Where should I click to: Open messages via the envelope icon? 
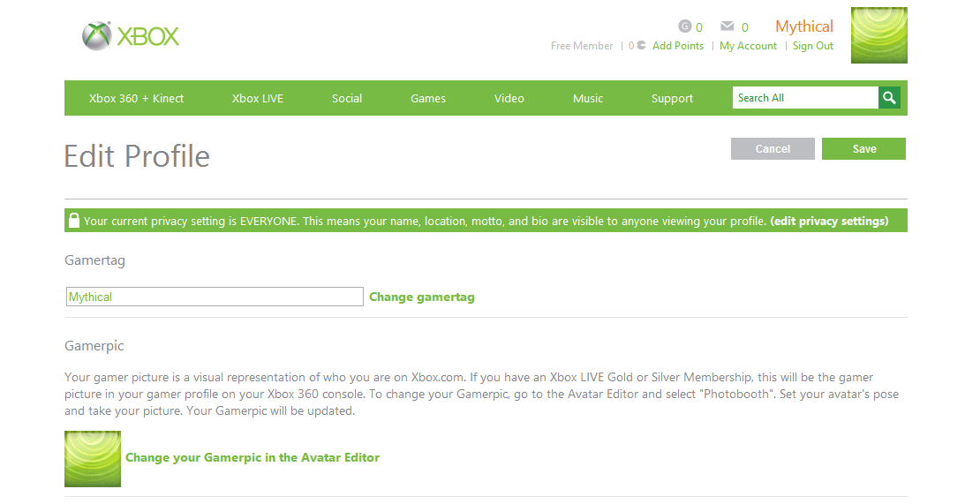727,26
